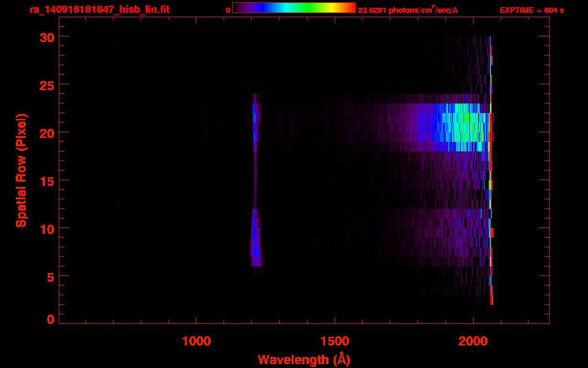Click the y-axis tick label 25
The width and height of the screenshot is (588, 368).
pyautogui.click(x=46, y=85)
